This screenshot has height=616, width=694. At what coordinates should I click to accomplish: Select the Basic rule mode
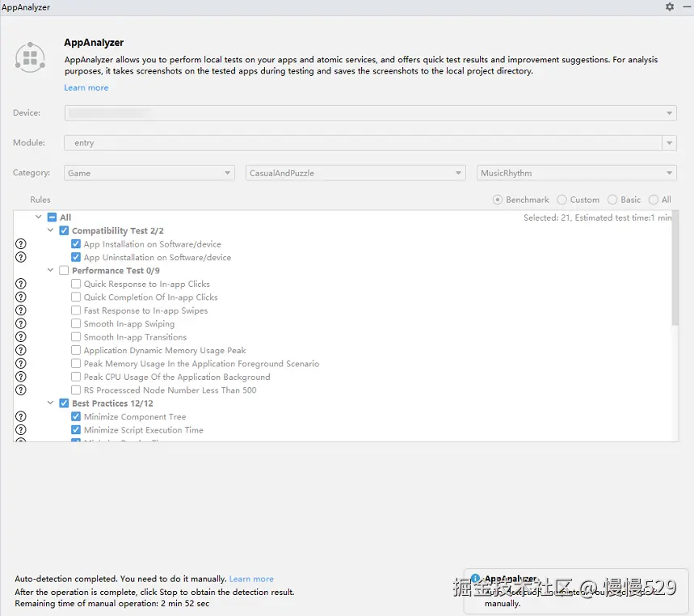pyautogui.click(x=612, y=200)
